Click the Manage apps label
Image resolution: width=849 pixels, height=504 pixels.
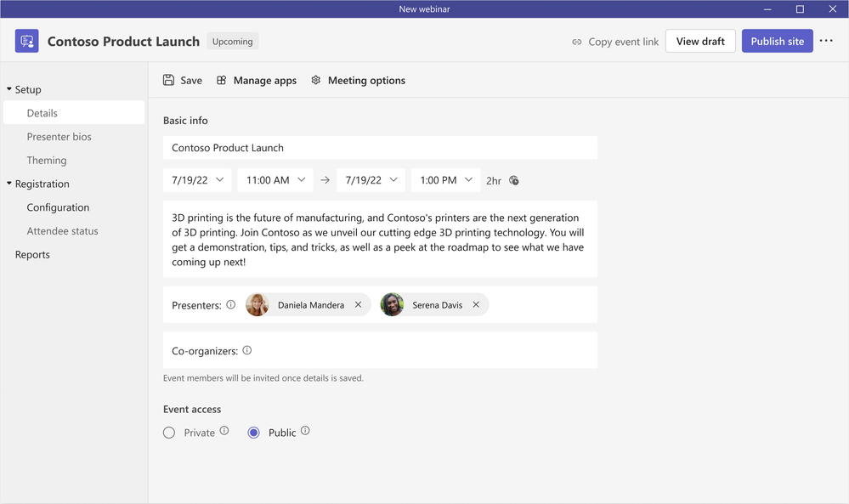[265, 80]
